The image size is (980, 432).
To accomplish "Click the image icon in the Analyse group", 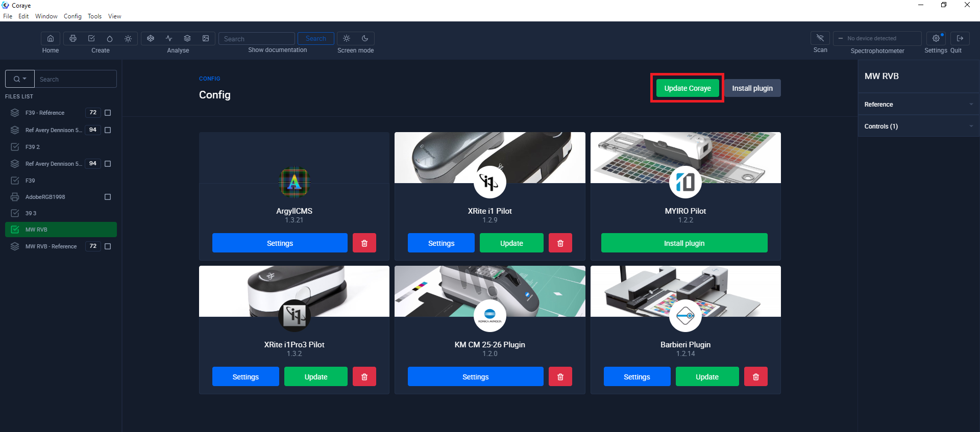I will 206,39.
